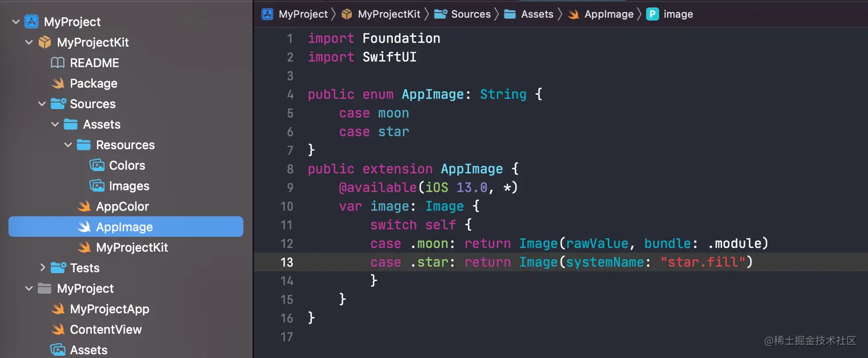Open AppImage in the breadcrumb bar
Screen dimensions: 868x358
click(x=609, y=14)
